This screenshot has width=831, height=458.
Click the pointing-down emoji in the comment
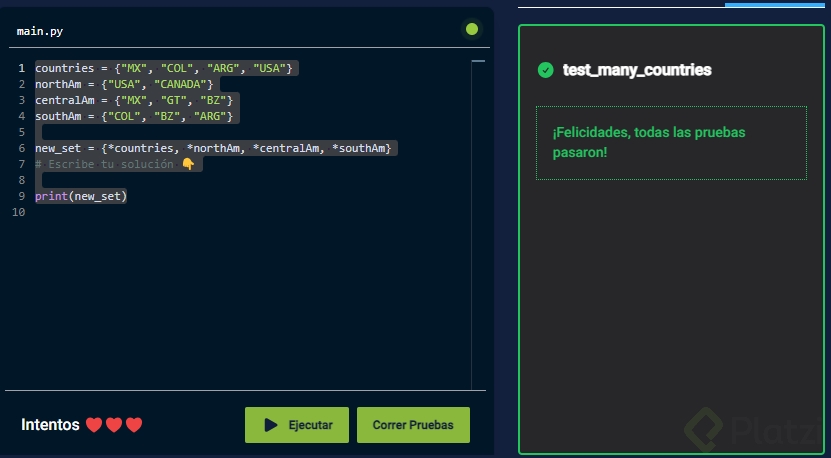tap(188, 164)
